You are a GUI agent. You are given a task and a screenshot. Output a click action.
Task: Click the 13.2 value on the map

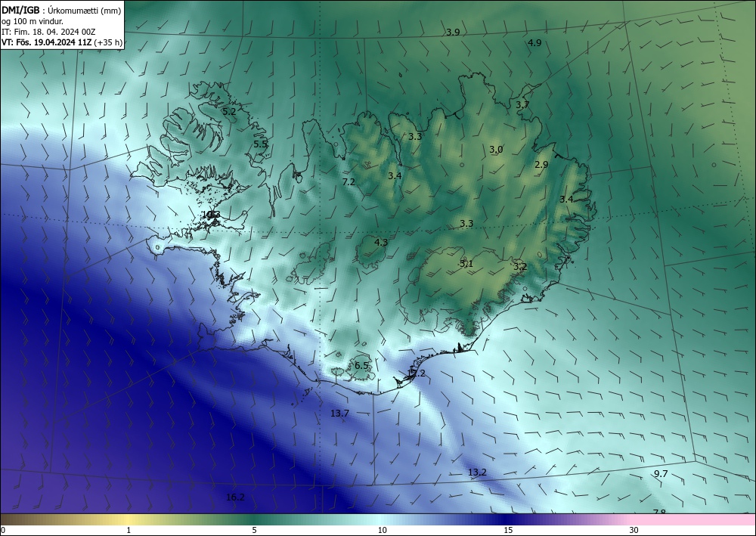pyautogui.click(x=477, y=472)
